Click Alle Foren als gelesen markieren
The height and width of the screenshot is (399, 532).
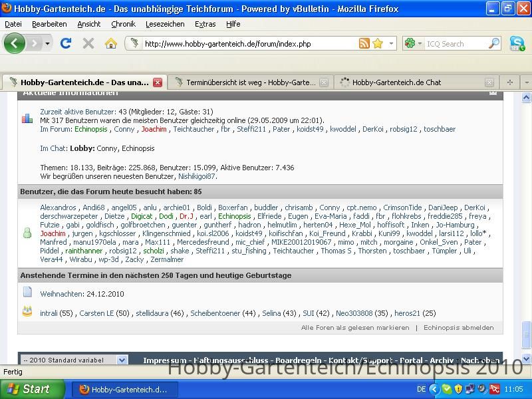click(x=355, y=328)
